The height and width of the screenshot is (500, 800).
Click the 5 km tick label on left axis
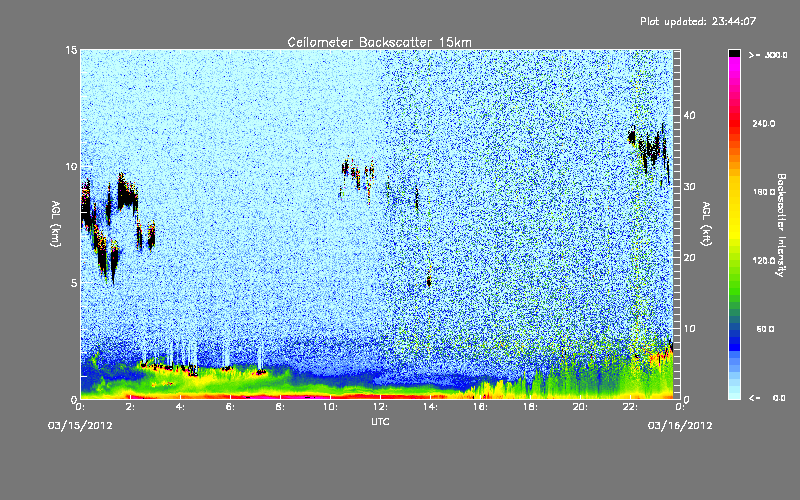coord(74,283)
